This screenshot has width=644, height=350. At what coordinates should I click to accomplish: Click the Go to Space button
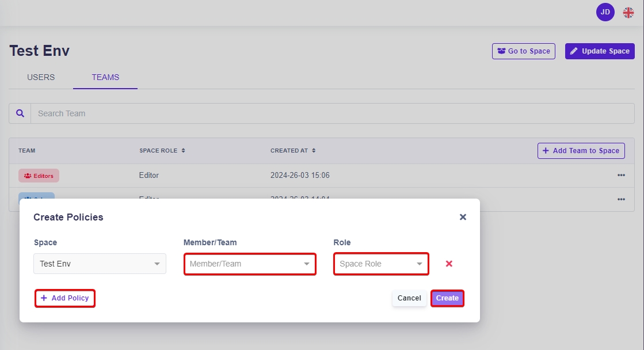coord(523,51)
